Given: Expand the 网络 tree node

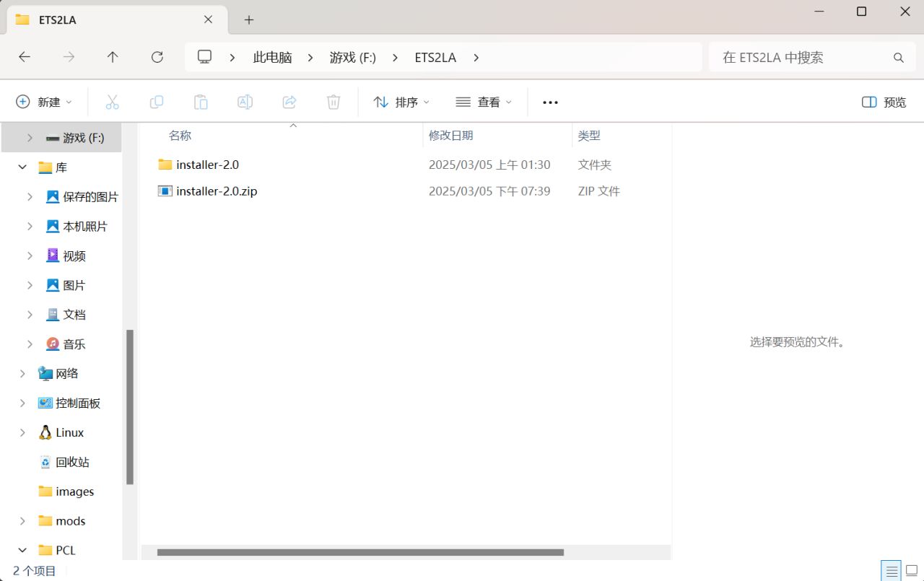Looking at the screenshot, I should (22, 373).
